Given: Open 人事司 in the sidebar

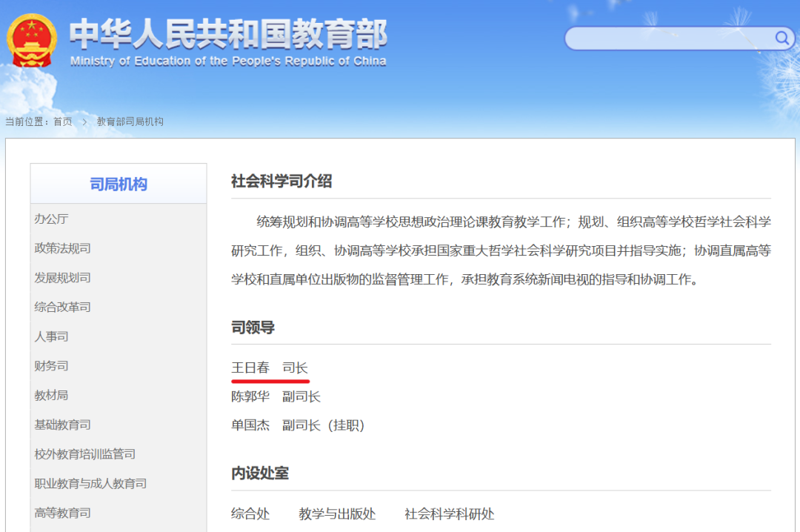Looking at the screenshot, I should coord(51,336).
